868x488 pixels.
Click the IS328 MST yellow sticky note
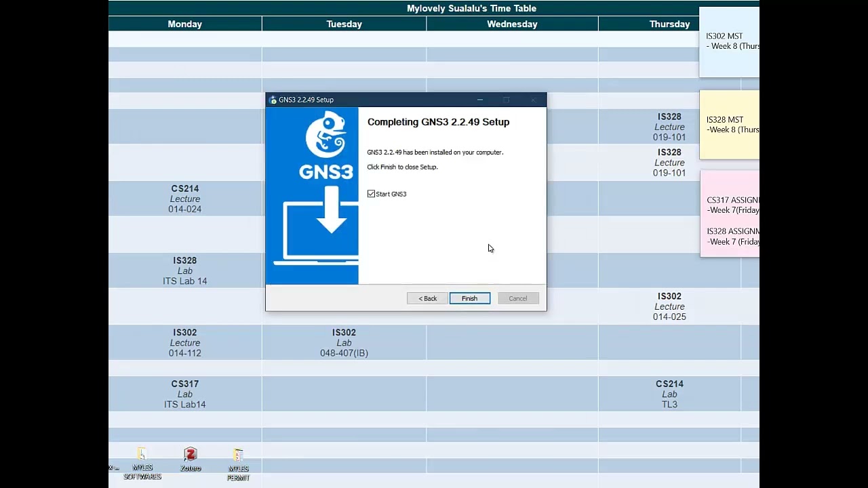pos(729,125)
